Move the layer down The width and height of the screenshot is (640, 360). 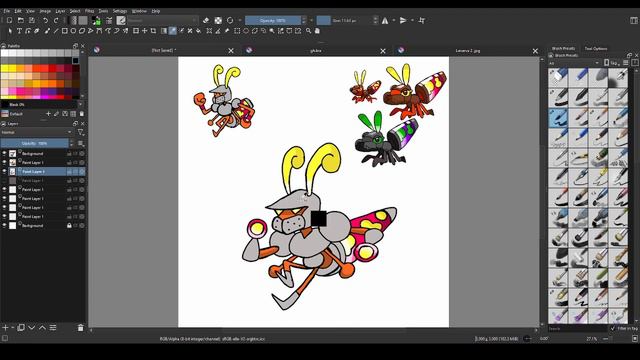click(x=31, y=328)
